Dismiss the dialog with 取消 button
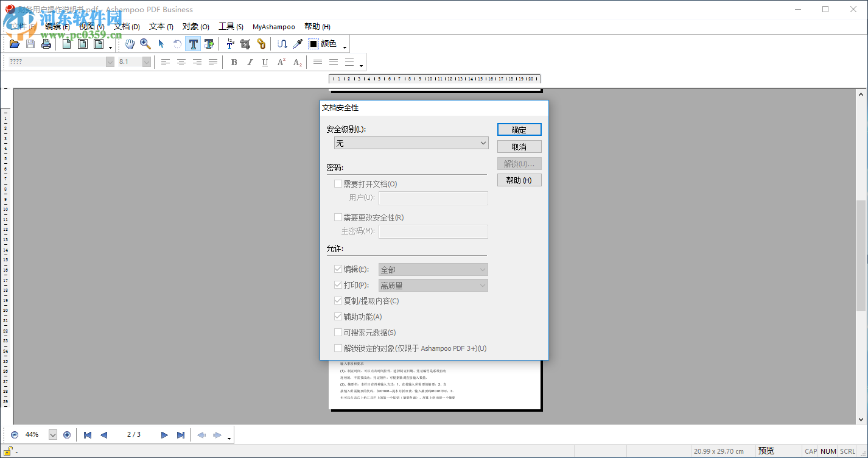 [x=519, y=146]
